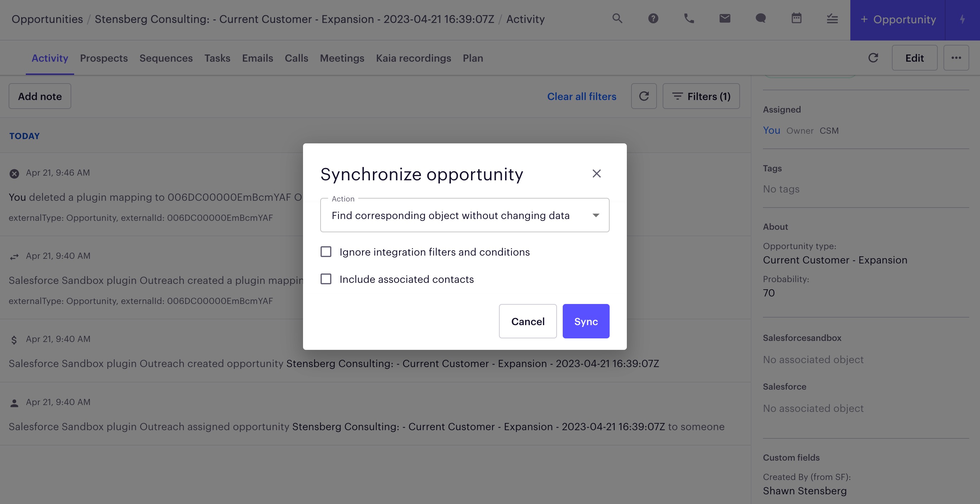Open the email envelope icon

(725, 19)
